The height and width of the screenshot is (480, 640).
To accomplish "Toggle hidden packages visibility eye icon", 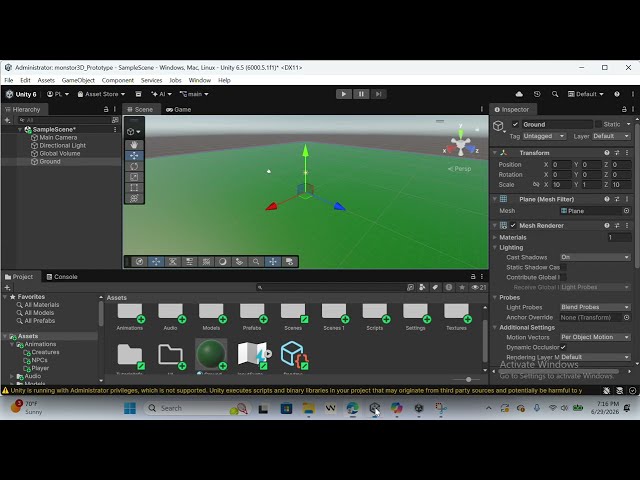I will (x=479, y=287).
